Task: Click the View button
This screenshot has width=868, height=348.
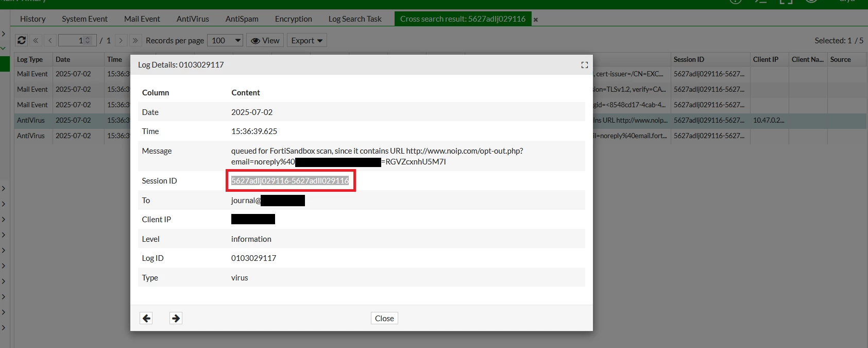Action: pos(265,40)
